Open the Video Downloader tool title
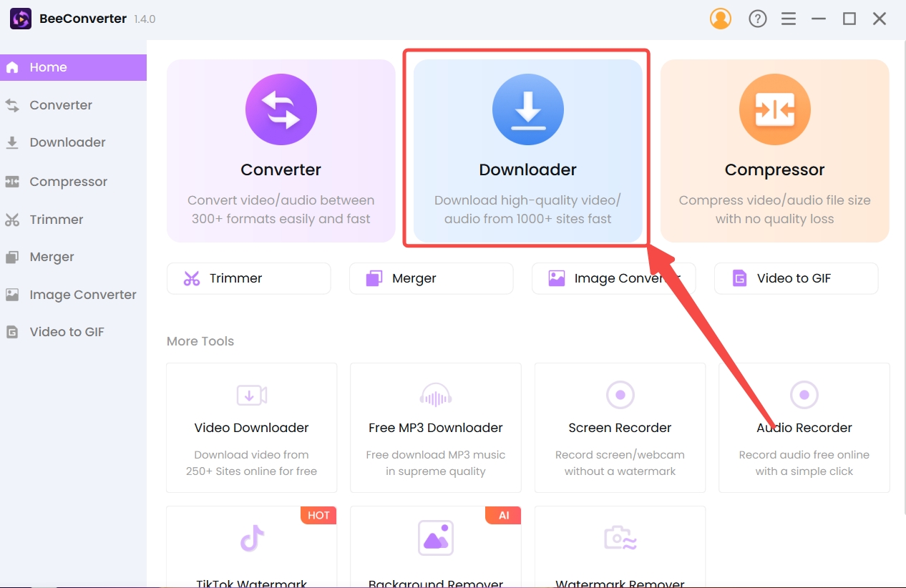Screen dimensions: 906x588 [252, 428]
